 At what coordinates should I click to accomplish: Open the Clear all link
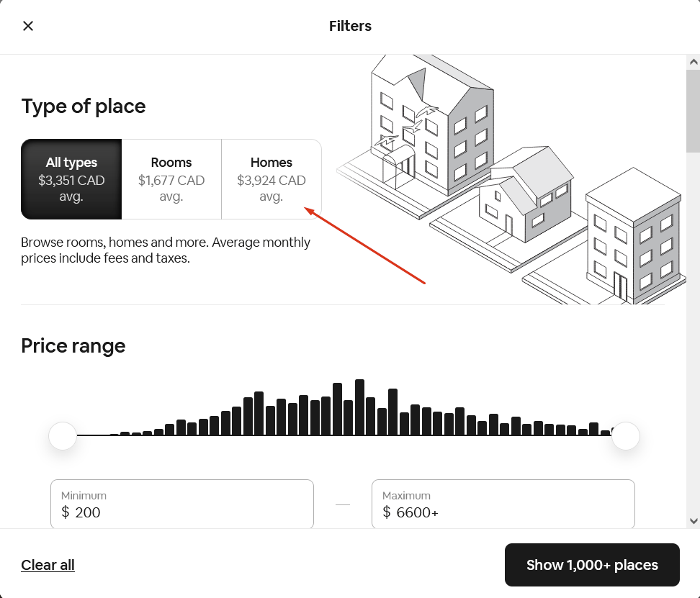click(48, 565)
